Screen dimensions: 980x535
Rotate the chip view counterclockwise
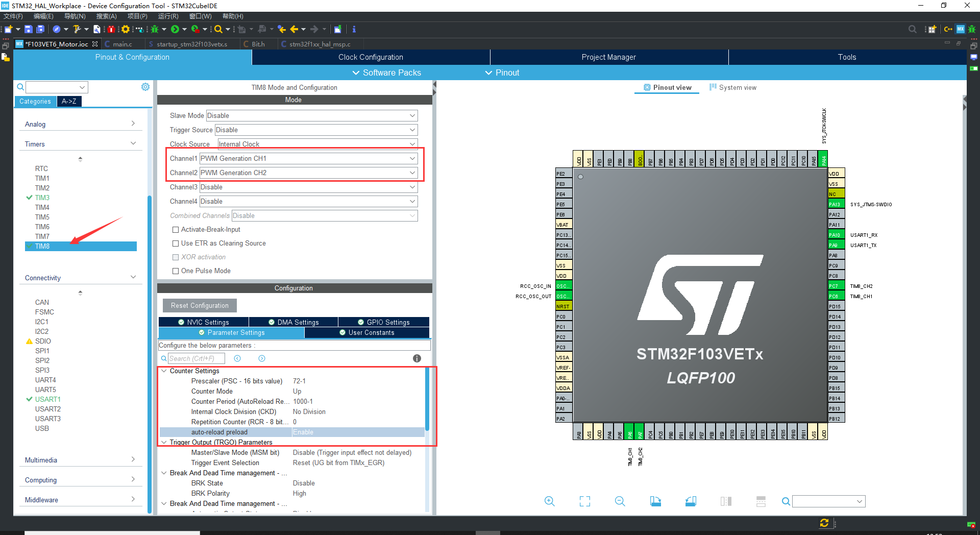[x=691, y=501]
